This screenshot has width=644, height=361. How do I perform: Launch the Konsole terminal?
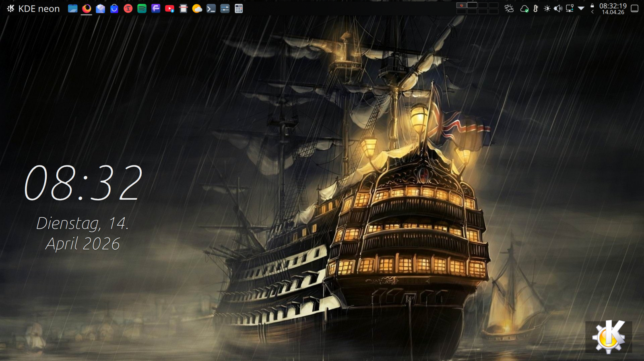tap(211, 8)
